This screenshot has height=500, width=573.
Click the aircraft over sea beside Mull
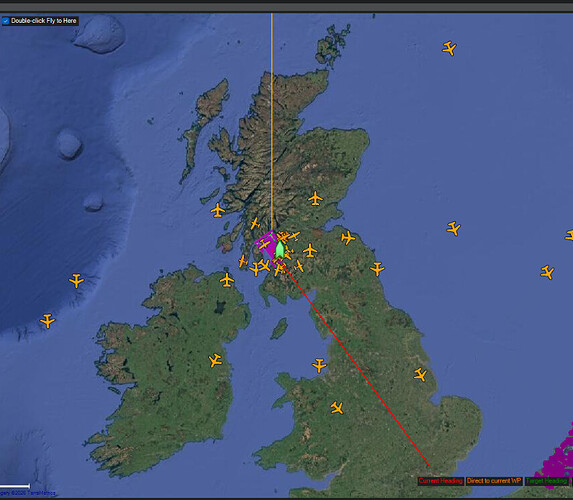tap(218, 211)
